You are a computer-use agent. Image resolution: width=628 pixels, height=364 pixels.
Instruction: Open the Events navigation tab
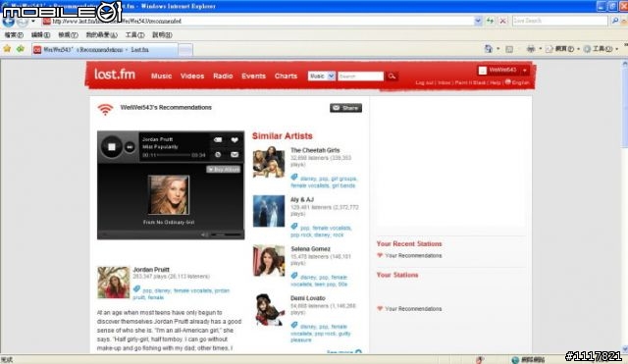(253, 76)
